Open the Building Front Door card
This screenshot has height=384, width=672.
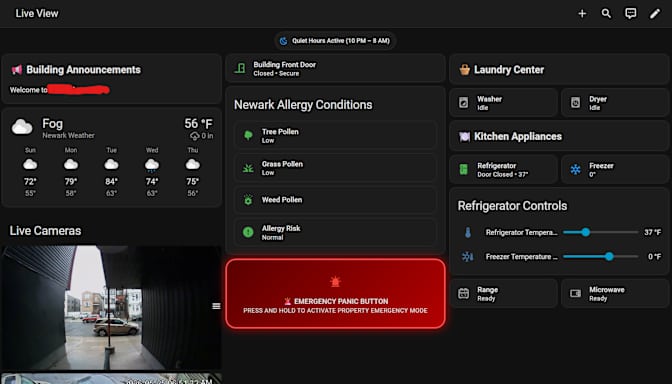[335, 68]
